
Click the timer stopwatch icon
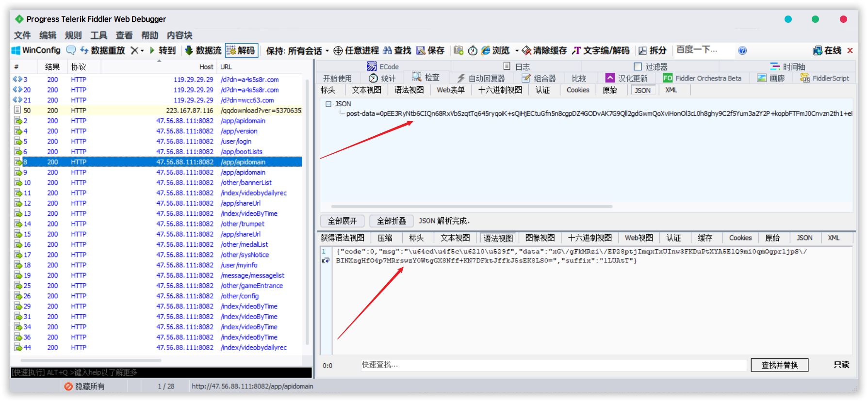coord(473,50)
